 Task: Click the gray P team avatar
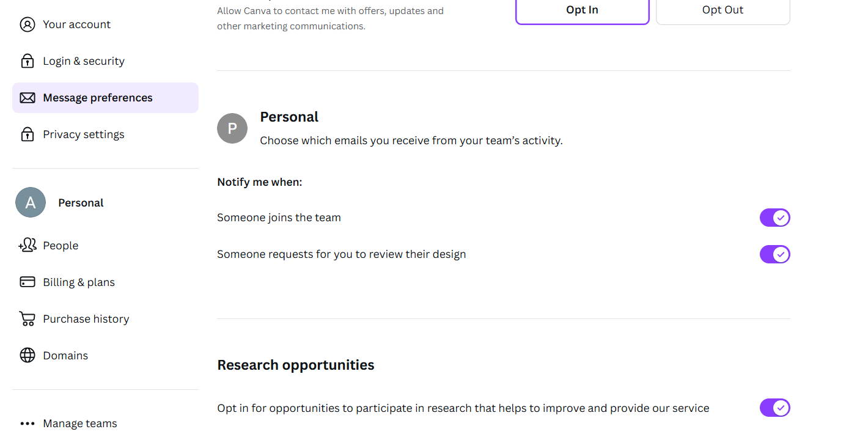click(232, 128)
